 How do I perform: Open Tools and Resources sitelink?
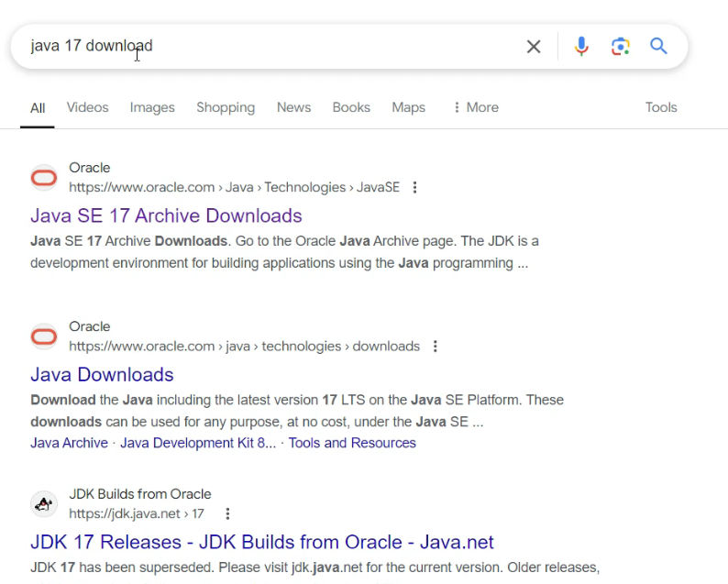(352, 443)
